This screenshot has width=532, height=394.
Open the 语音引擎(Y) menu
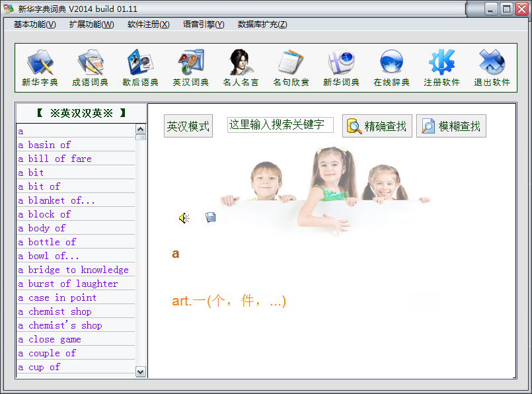204,24
